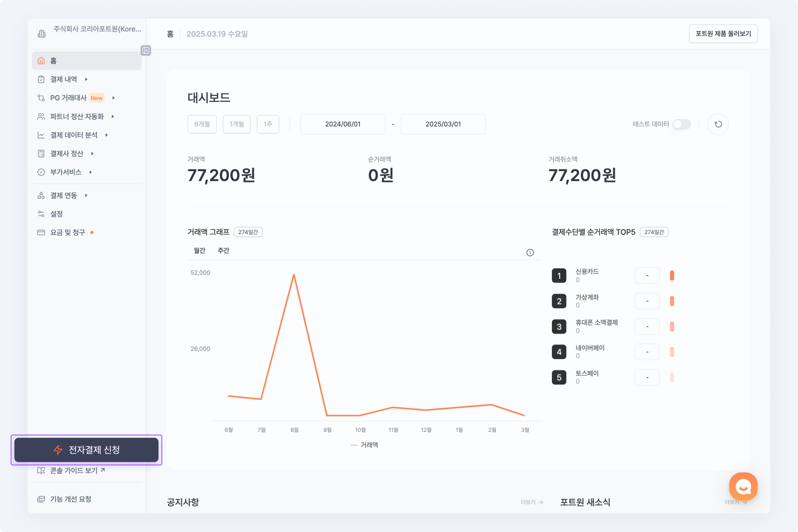The image size is (798, 532).
Task: Expand the 결제 연동 menu
Action: (63, 195)
